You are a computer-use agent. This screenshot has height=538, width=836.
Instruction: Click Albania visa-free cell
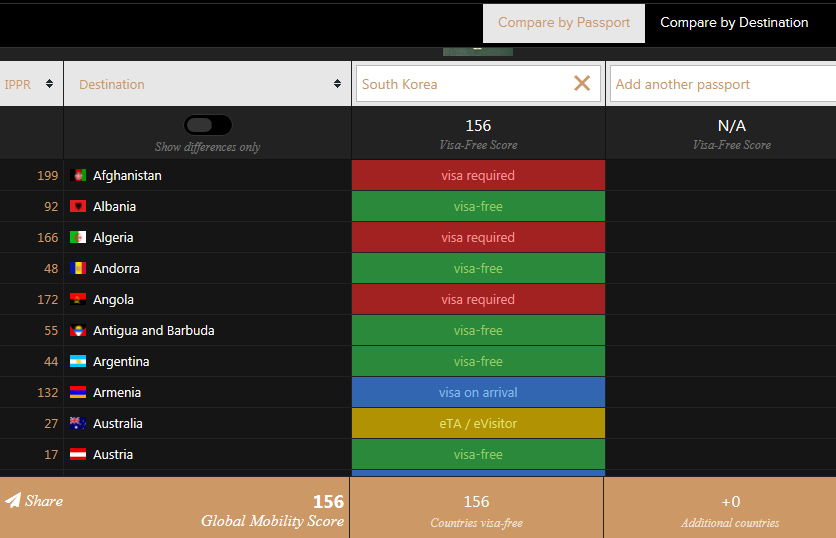478,206
